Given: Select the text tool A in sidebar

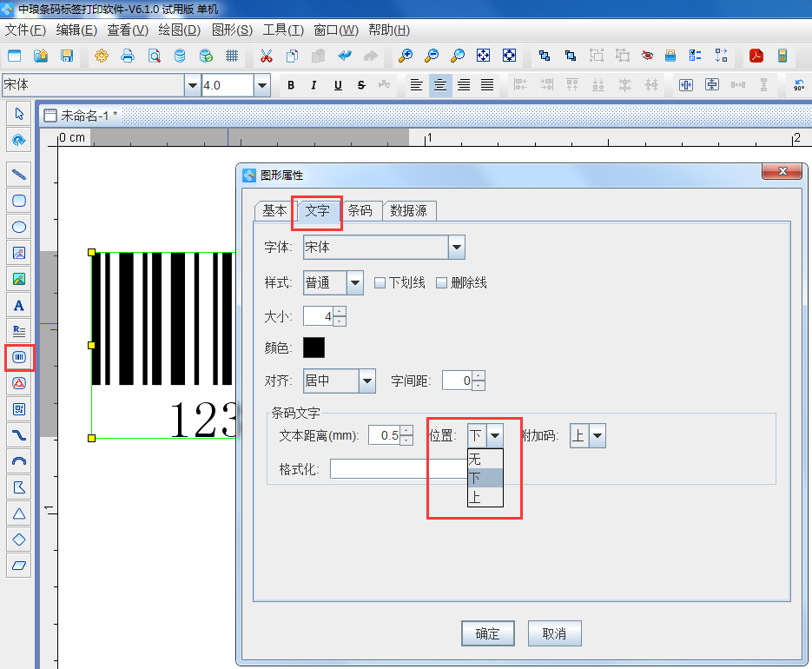Looking at the screenshot, I should point(18,305).
